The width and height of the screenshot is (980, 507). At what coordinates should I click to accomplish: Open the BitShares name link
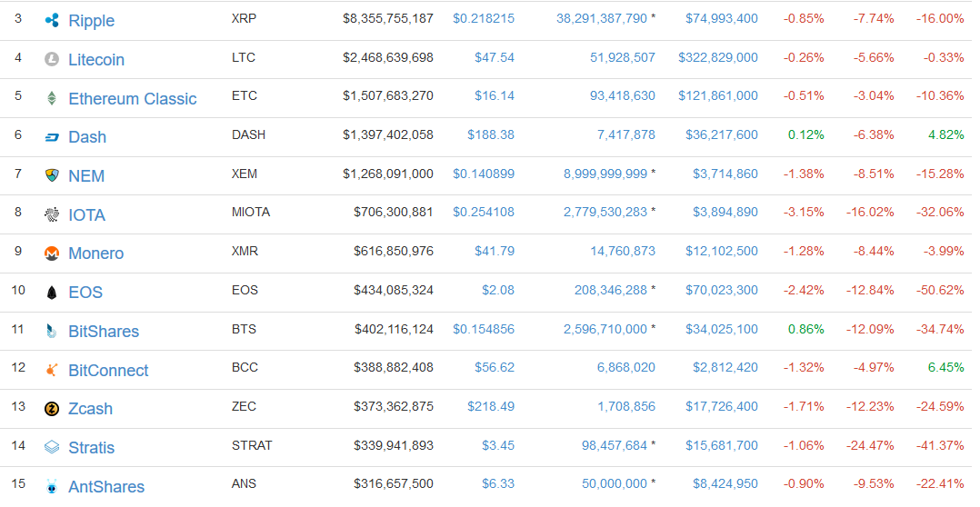click(104, 331)
